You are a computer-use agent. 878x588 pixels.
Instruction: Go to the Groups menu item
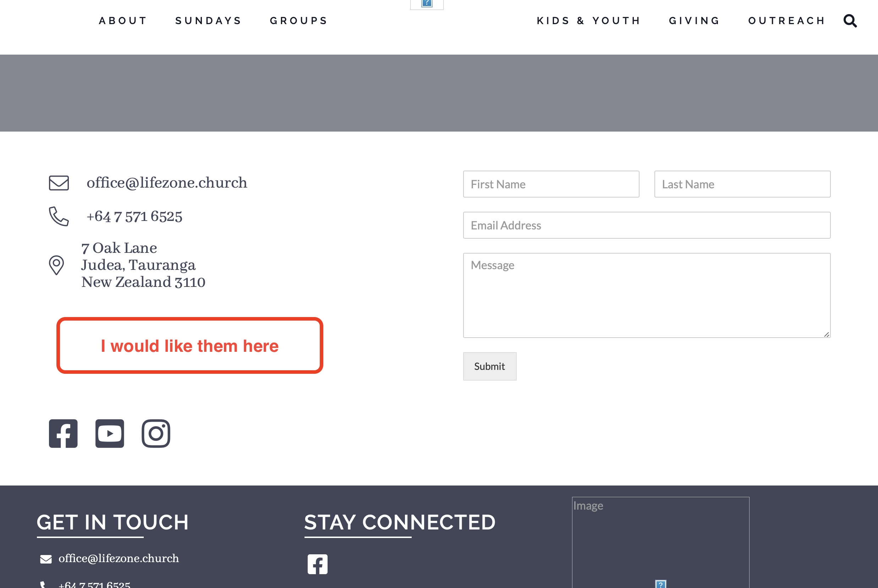coord(299,21)
